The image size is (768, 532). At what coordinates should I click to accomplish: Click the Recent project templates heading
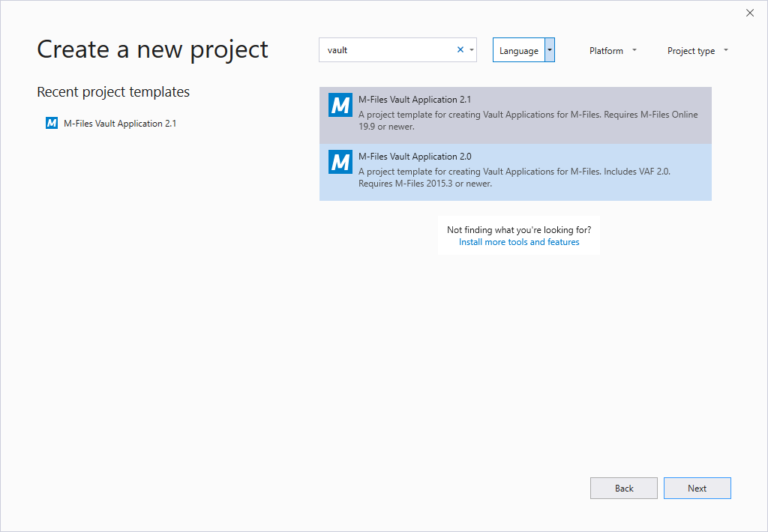tap(112, 91)
